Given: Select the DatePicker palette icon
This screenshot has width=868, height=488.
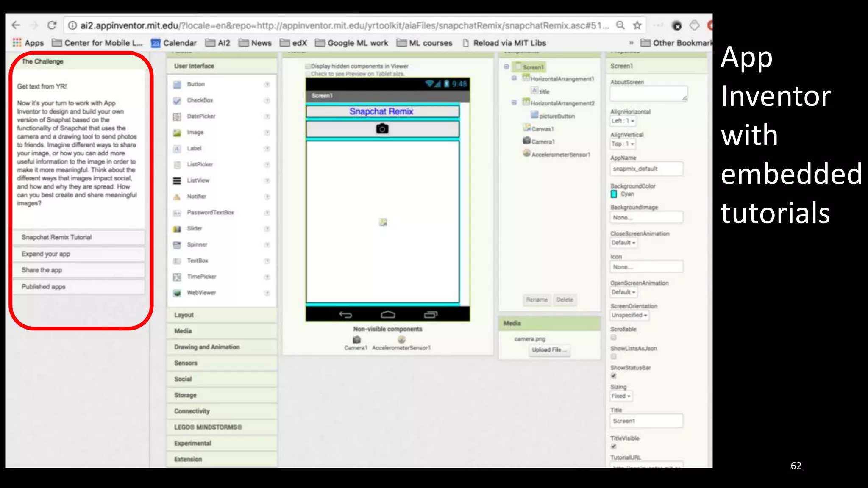Looking at the screenshot, I should pos(177,116).
